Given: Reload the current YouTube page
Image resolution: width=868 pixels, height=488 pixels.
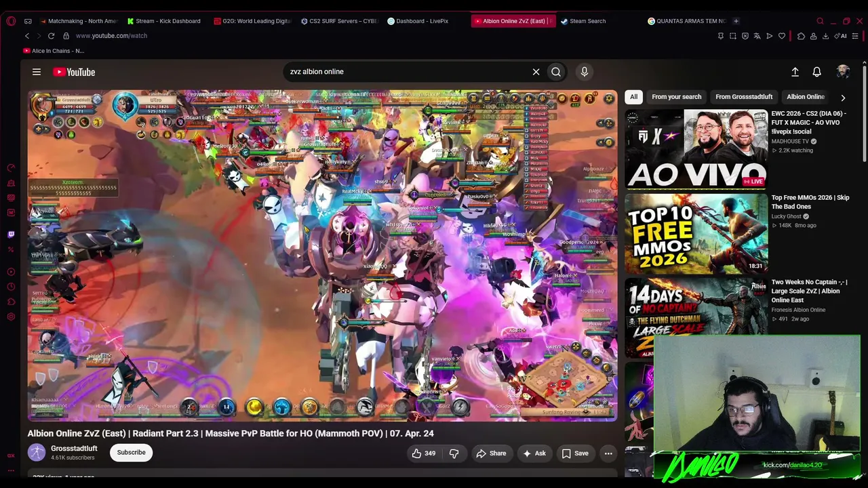Looking at the screenshot, I should [x=52, y=36].
